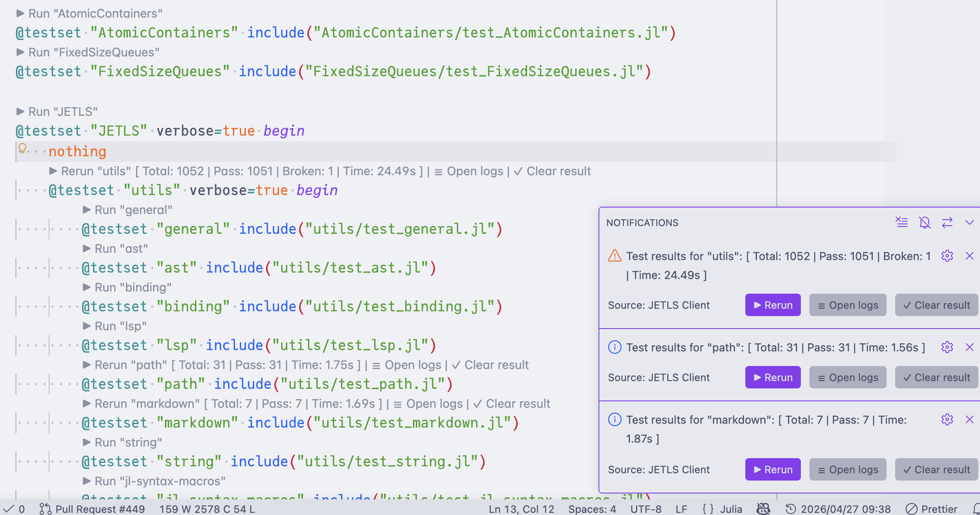Open logs code lens on the markdown line
Viewport: 980px width, 515px height.
pos(428,403)
